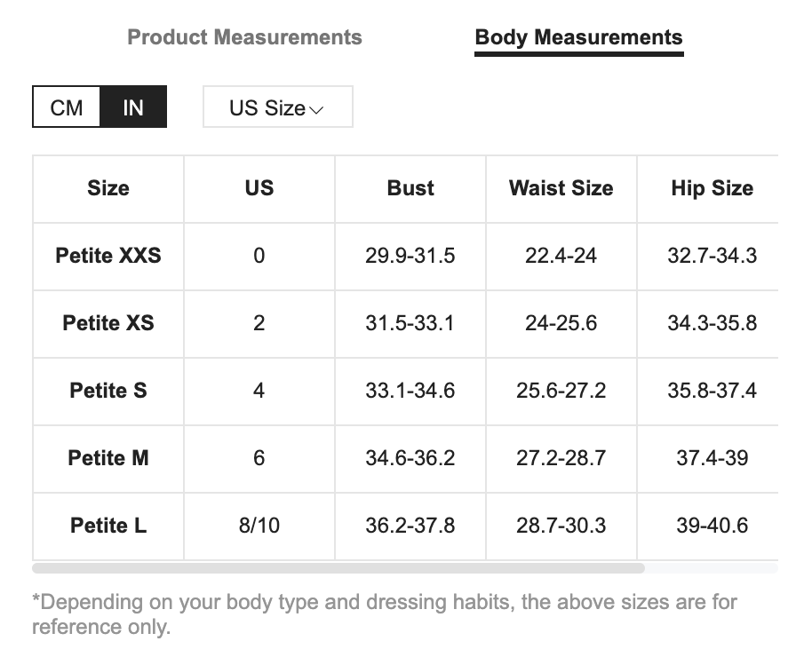Image resolution: width=812 pixels, height=657 pixels.
Task: Select the Body Measurements tab
Action: click(x=578, y=37)
